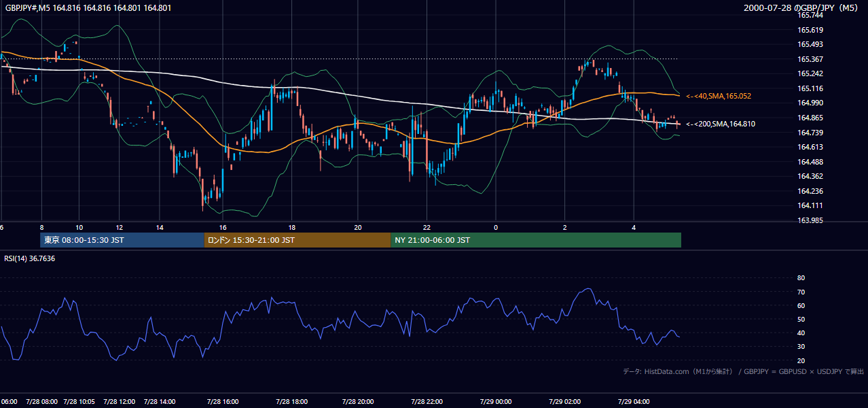Click RSI scale value 60
The width and height of the screenshot is (868, 408).
click(x=801, y=305)
